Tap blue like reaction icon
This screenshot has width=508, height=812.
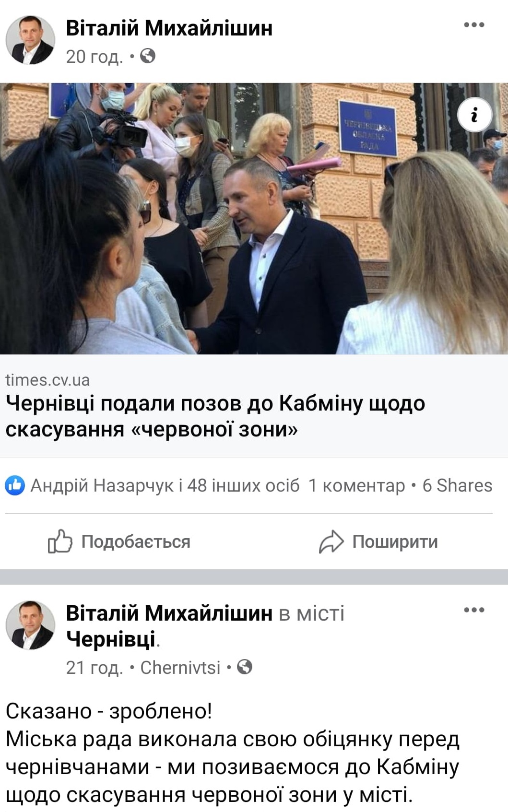[x=15, y=486]
